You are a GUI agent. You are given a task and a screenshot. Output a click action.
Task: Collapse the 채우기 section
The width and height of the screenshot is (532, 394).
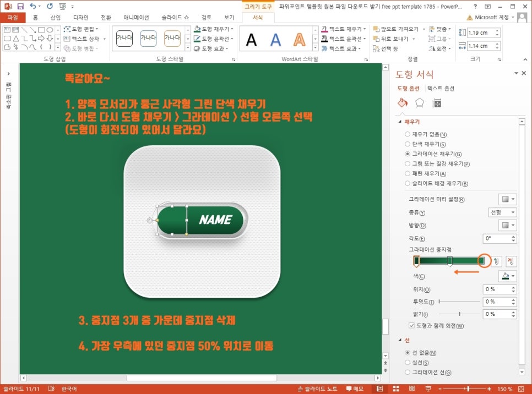coord(399,122)
